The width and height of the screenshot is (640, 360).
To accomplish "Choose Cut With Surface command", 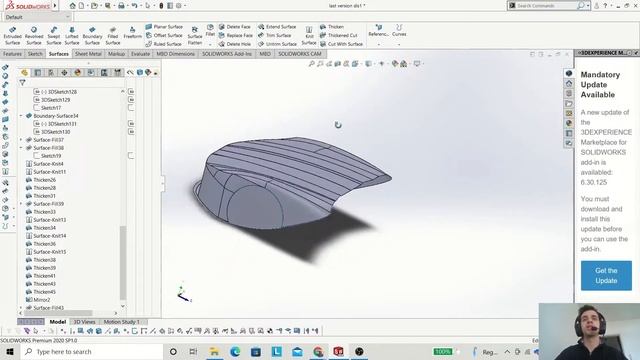I will coord(341,44).
